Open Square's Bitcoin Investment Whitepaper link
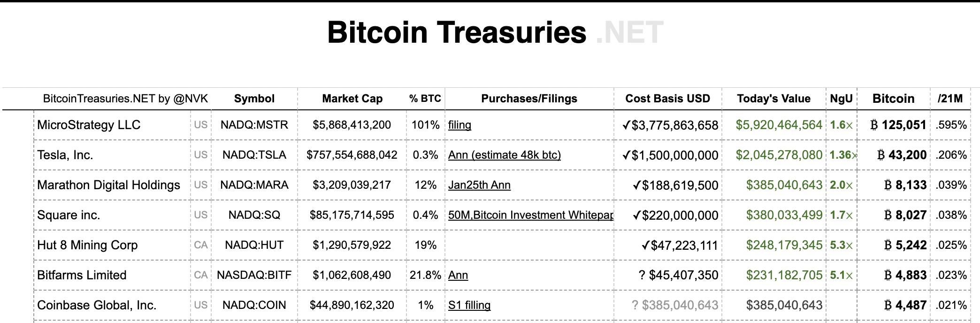Screen dimensions: 980x323 coord(530,215)
